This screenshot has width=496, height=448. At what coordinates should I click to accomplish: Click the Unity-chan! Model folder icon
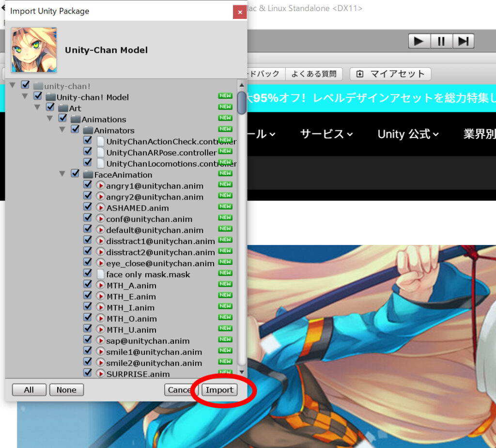click(50, 97)
